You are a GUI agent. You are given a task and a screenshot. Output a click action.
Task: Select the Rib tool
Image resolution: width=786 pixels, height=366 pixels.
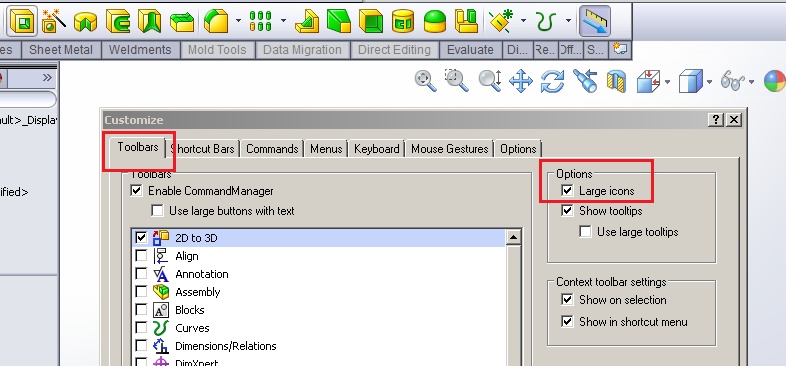tap(307, 22)
